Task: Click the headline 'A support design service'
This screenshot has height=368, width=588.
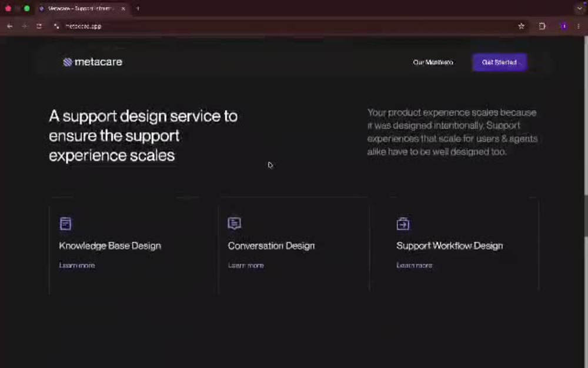Action: tap(143, 135)
